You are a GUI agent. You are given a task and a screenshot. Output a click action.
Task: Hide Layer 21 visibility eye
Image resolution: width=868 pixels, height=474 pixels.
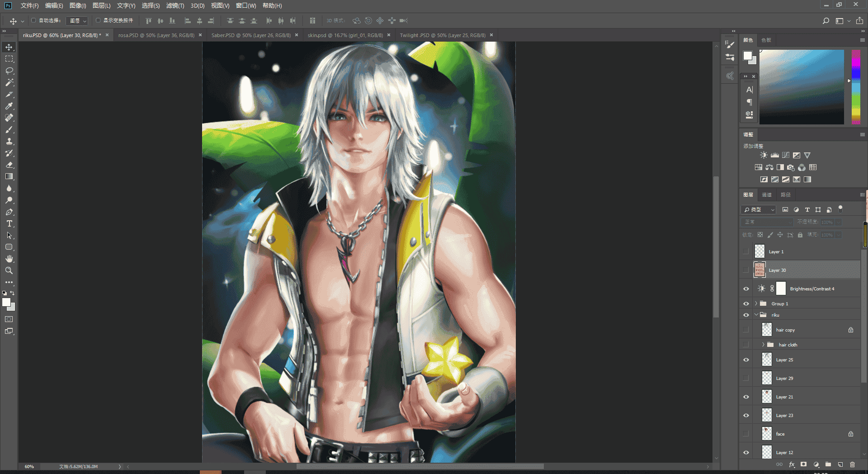(746, 397)
